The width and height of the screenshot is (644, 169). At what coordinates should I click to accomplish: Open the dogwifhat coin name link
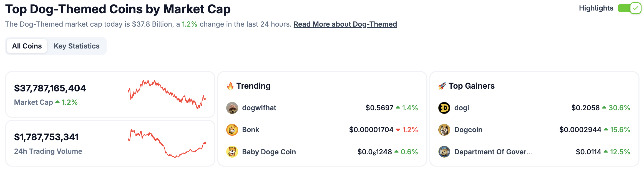tap(259, 108)
